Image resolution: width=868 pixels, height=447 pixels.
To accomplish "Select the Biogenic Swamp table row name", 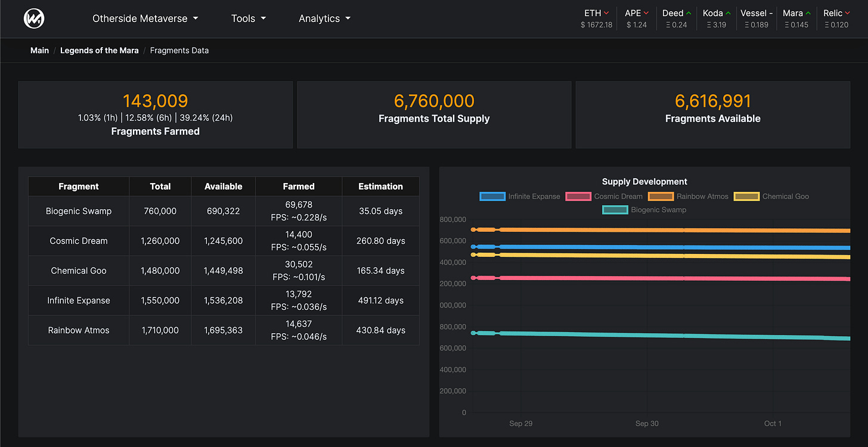I will [79, 211].
